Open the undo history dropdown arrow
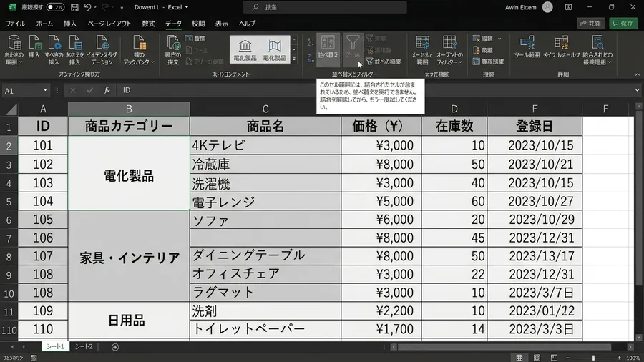Image resolution: width=644 pixels, height=362 pixels. click(x=95, y=7)
